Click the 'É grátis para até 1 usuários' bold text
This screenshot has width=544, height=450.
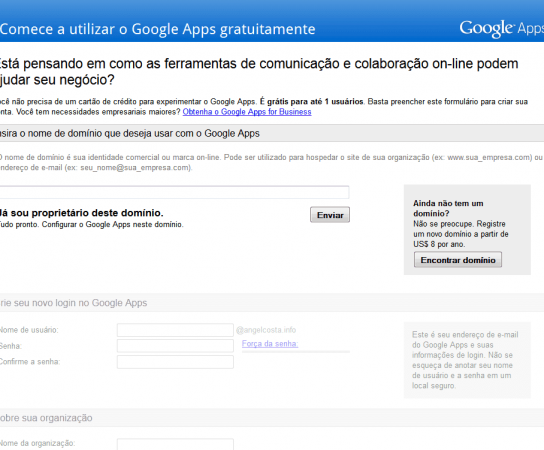click(312, 102)
